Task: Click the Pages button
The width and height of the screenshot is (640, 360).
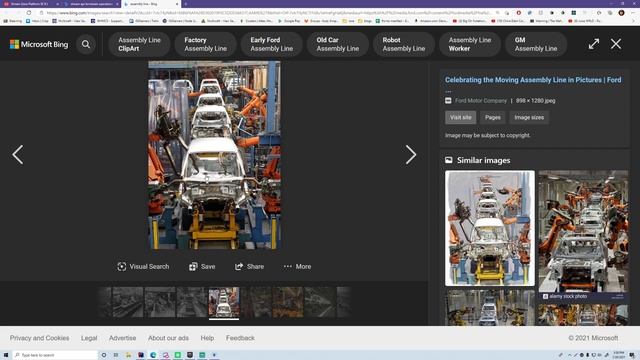Action: [493, 118]
